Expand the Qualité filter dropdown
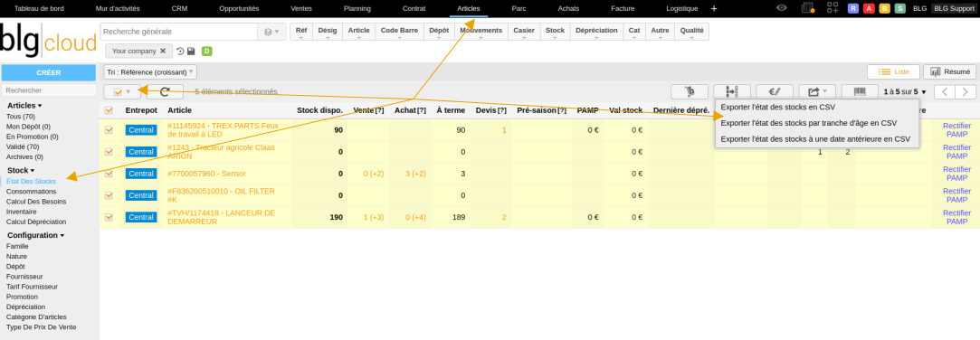 coord(691,32)
